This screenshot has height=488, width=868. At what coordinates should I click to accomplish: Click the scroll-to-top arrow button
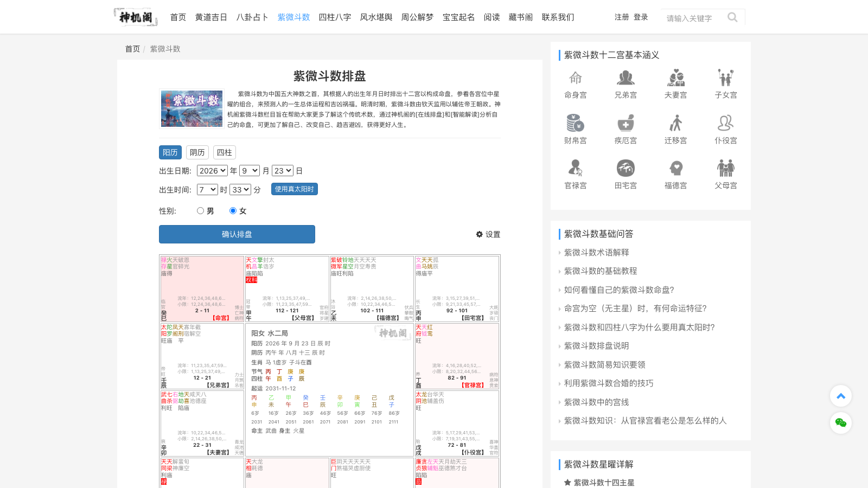[x=841, y=396]
